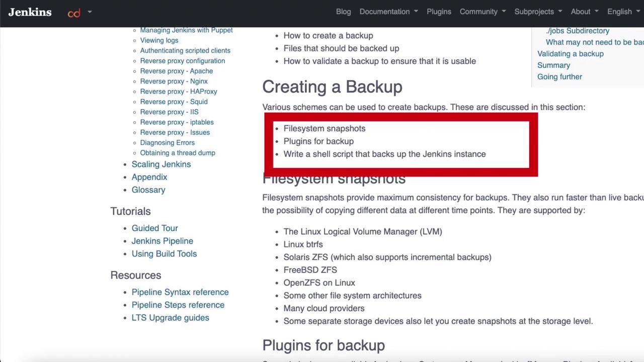Go to Authenticating scripted clients page
Viewport: 644px width, 362px height.
click(x=185, y=50)
